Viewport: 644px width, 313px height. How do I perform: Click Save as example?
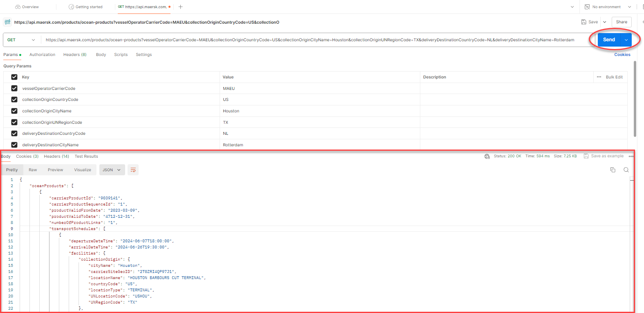(x=604, y=156)
